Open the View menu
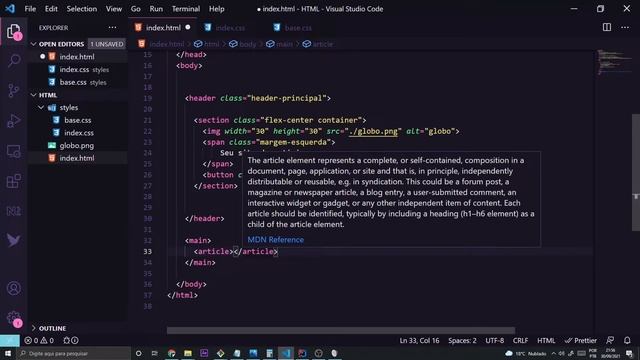Viewport: 640px width, 360px height. tap(113, 9)
